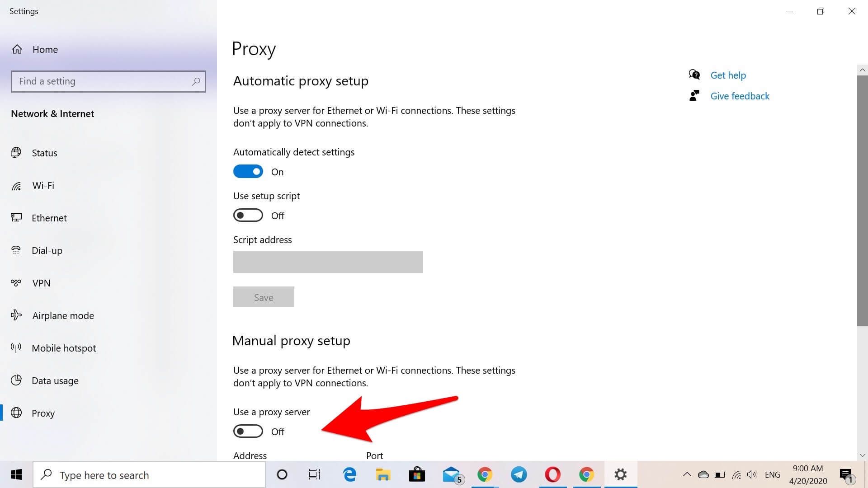Viewport: 868px width, 488px height.
Task: Open Network & Internet Status section
Action: coord(45,153)
